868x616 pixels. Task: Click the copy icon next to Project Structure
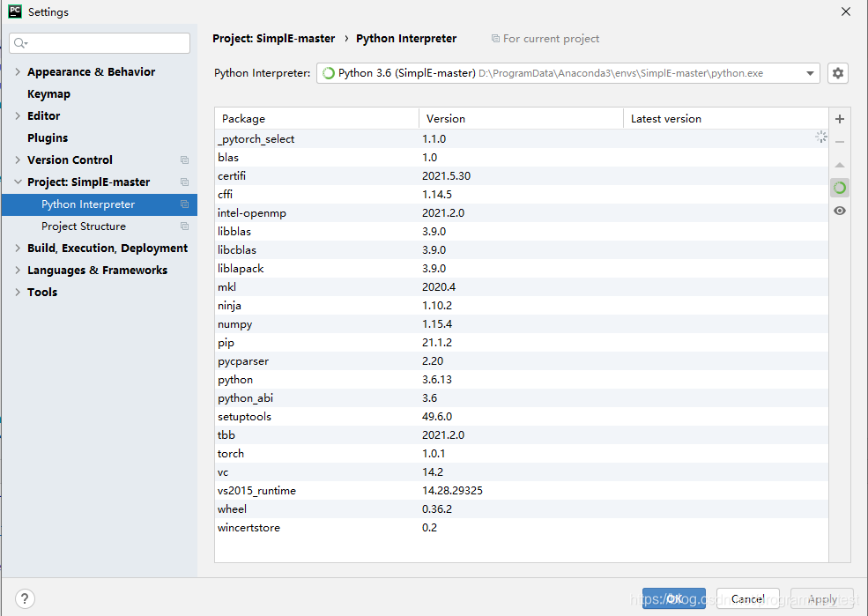pos(184,226)
